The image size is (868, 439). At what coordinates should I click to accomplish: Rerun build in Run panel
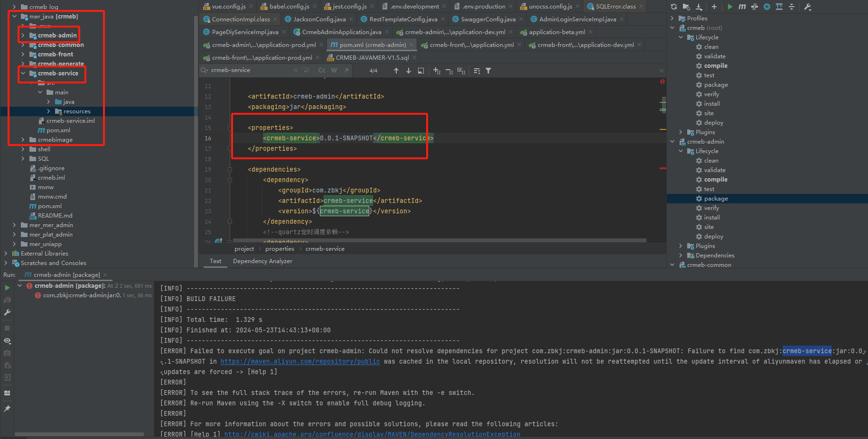pos(7,288)
